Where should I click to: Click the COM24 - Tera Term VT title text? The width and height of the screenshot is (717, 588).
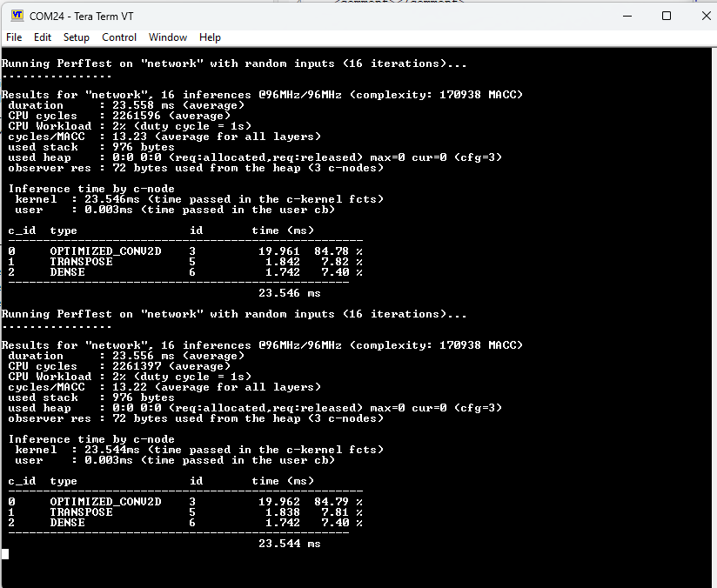click(x=82, y=17)
